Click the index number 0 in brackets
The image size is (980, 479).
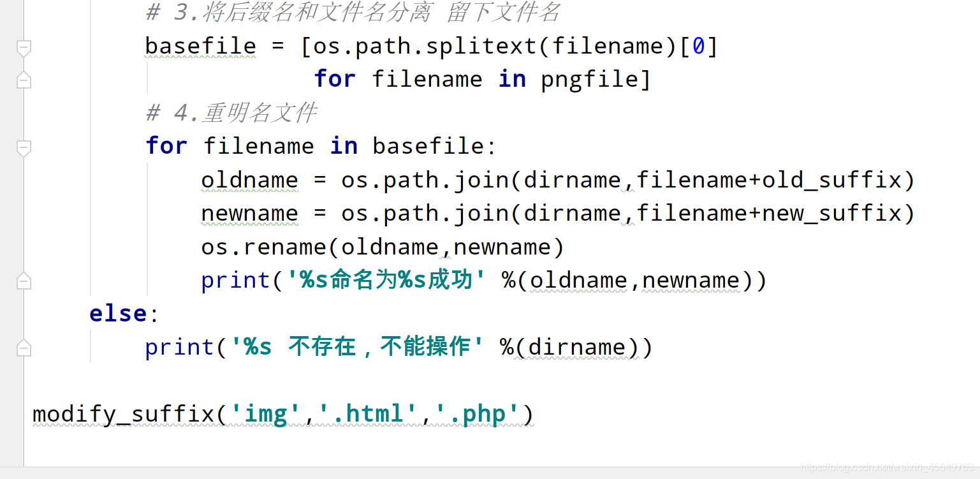coord(698,46)
